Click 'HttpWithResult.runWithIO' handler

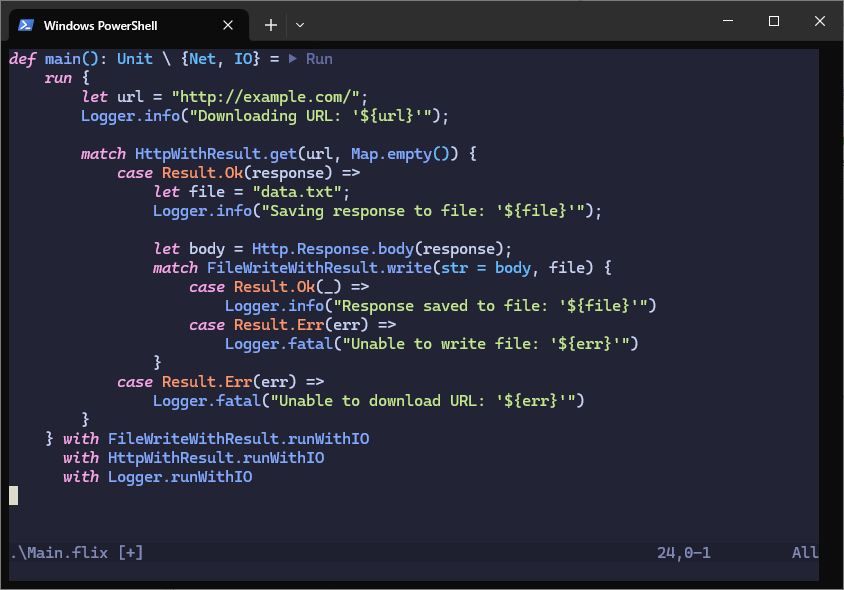tap(216, 458)
